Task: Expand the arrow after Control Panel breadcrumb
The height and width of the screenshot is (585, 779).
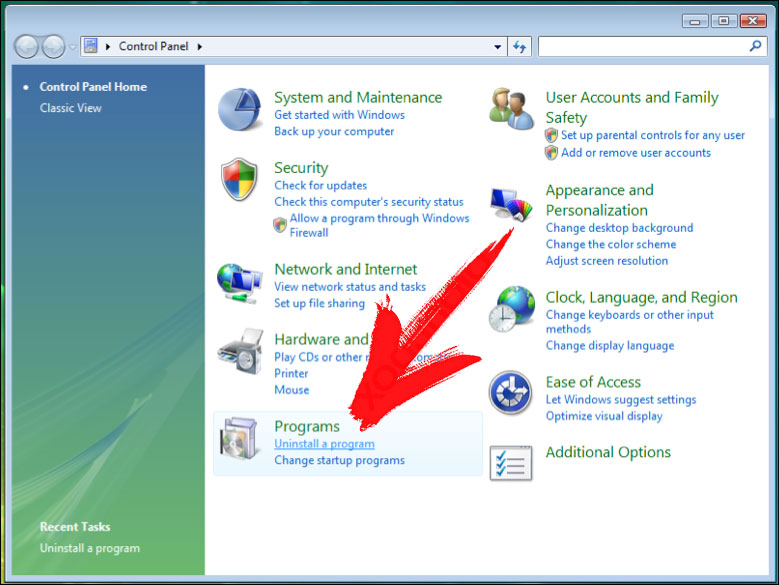Action: [200, 47]
